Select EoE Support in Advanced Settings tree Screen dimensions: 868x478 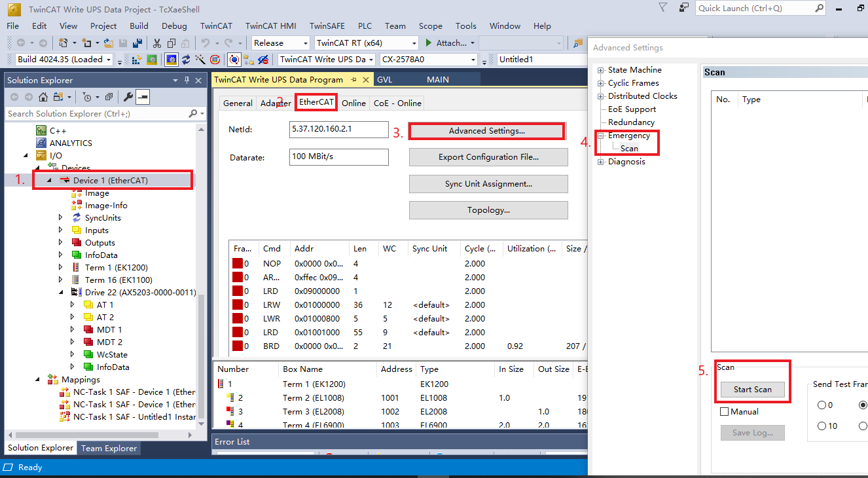click(x=632, y=109)
